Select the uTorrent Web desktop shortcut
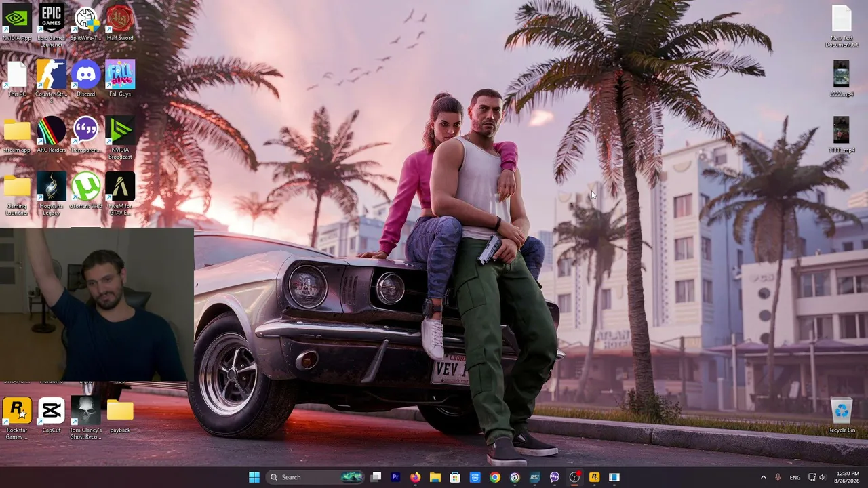 [85, 192]
